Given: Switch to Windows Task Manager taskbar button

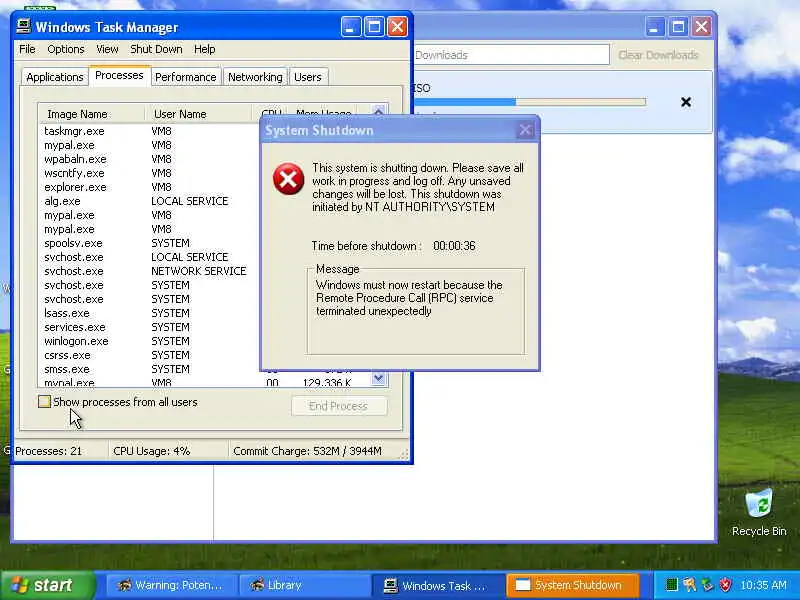Looking at the screenshot, I should click(438, 585).
